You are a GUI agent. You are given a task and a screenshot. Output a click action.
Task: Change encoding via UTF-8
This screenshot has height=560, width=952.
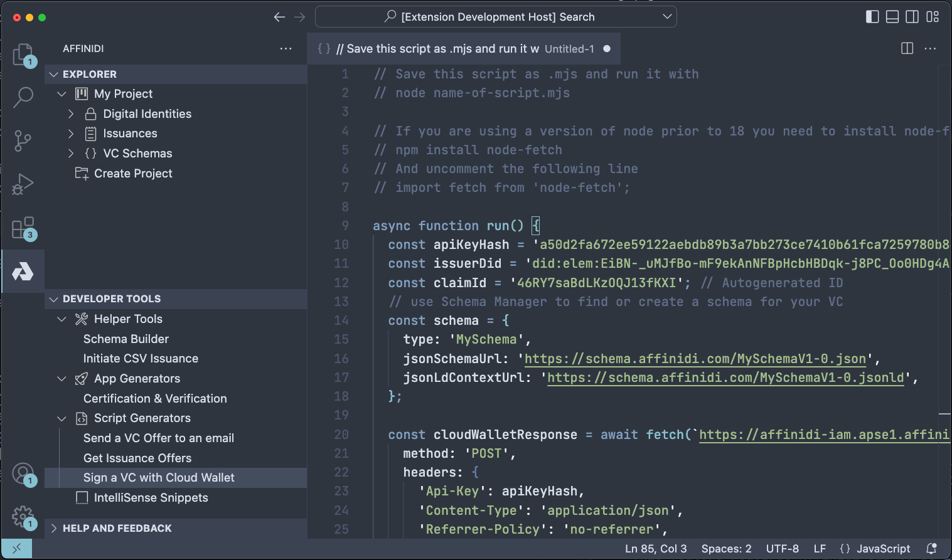coord(782,549)
